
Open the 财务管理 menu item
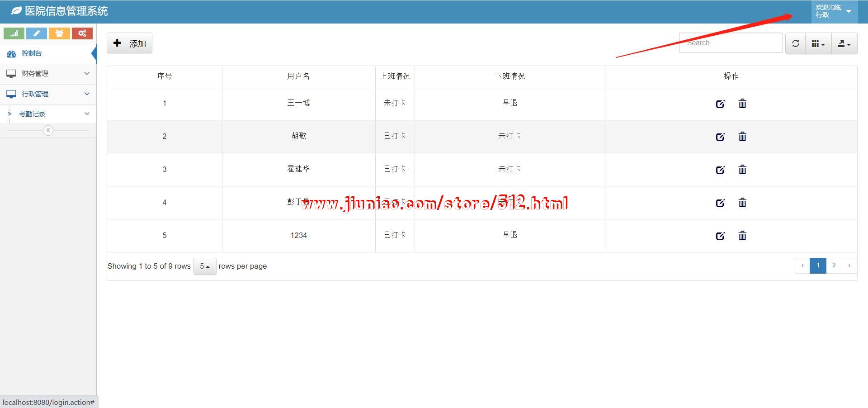48,74
